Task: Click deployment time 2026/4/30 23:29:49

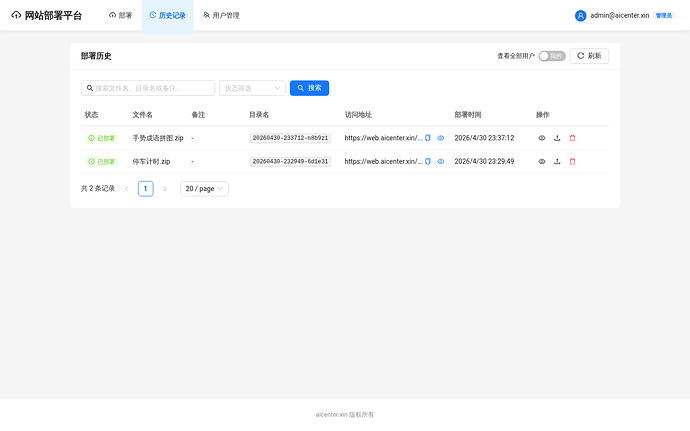Action: pyautogui.click(x=484, y=162)
